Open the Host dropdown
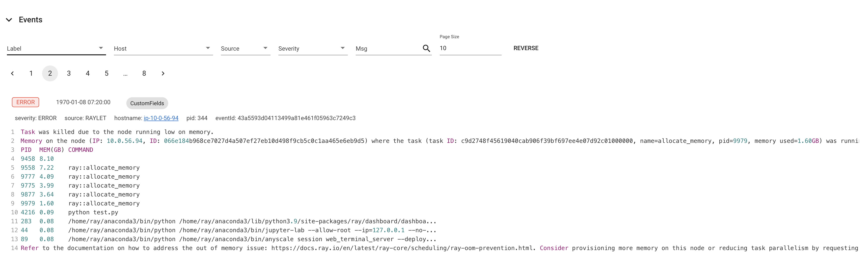 163,49
